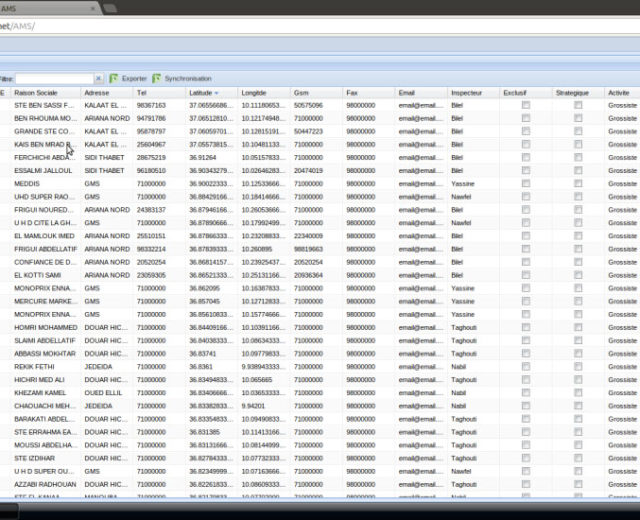Clear the filter with the X icon
Viewport: 640px width, 520px height.
tap(98, 78)
